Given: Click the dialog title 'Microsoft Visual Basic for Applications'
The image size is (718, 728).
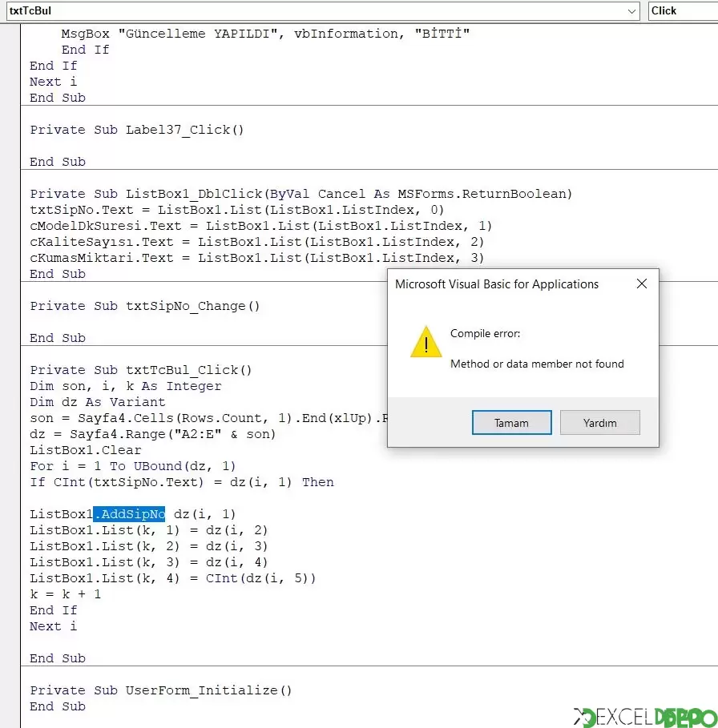Looking at the screenshot, I should 497,284.
